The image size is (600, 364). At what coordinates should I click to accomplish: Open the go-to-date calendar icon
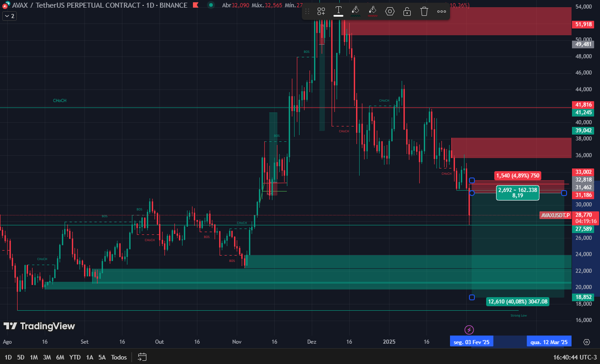pos(142,357)
